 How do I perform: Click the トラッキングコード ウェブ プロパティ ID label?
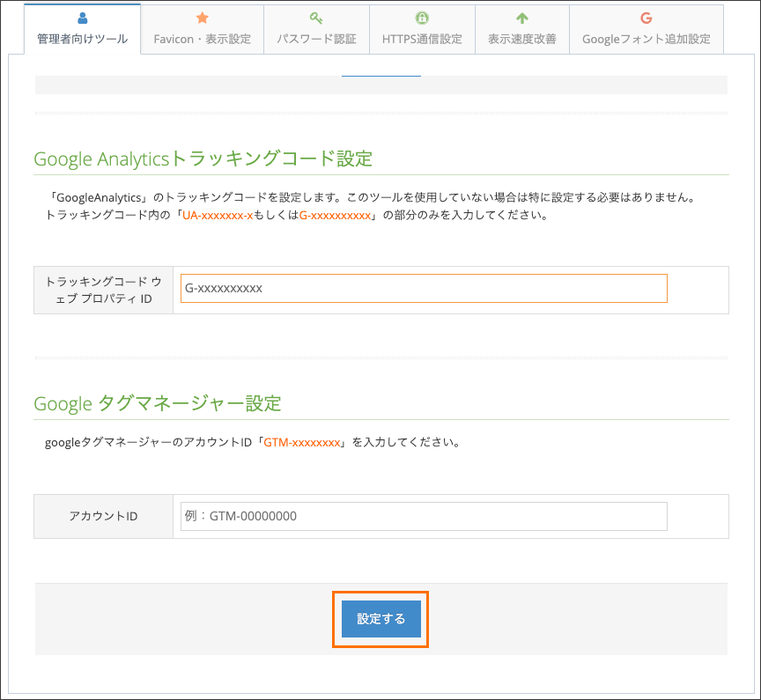click(x=103, y=290)
